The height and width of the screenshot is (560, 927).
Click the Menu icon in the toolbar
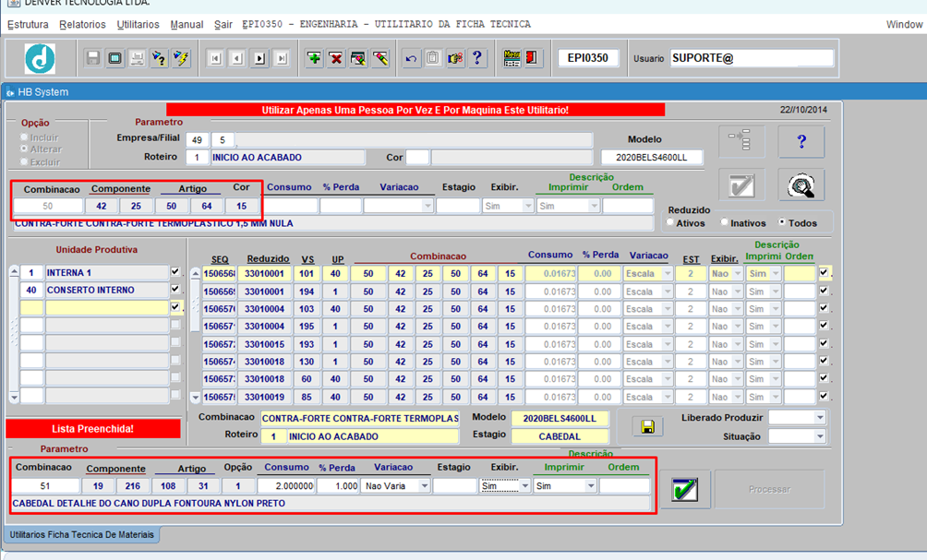(x=512, y=58)
